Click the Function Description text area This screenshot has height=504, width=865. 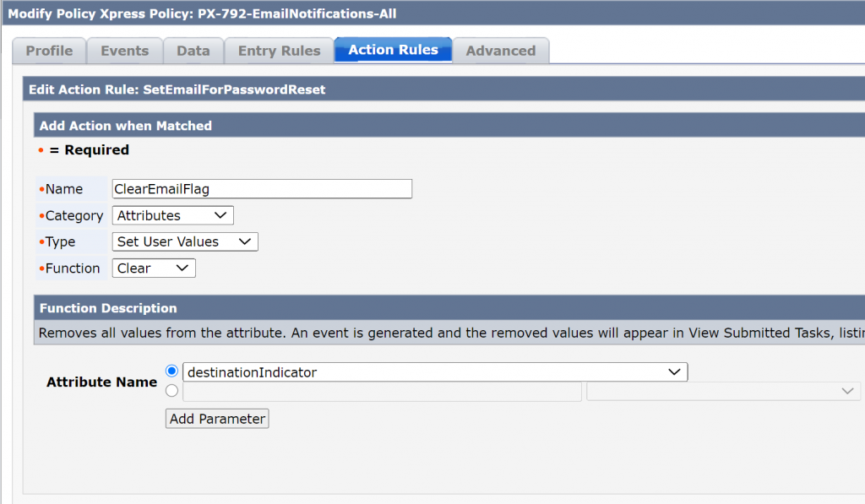coord(449,333)
